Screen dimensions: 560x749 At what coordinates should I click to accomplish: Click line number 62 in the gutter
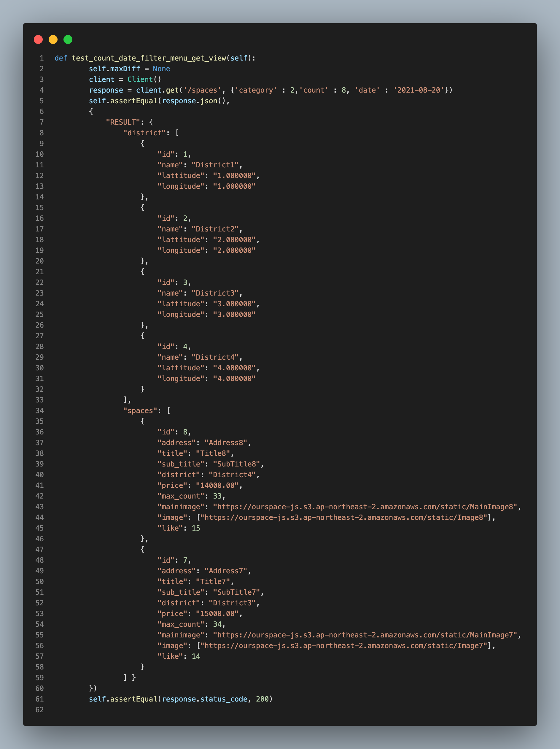click(39, 710)
